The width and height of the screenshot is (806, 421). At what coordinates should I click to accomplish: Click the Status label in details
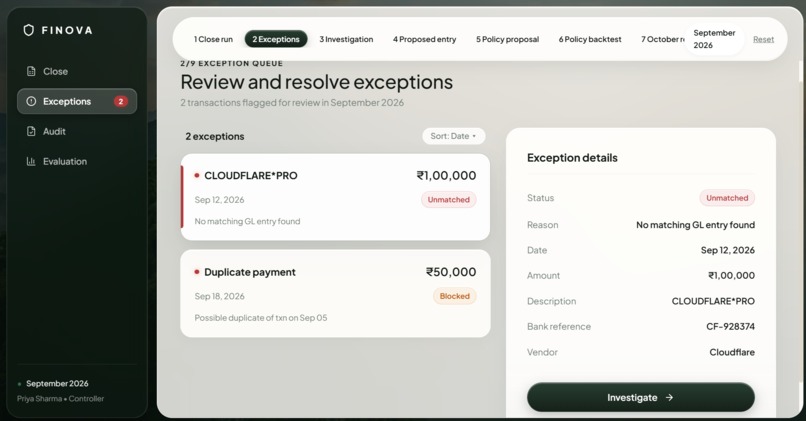(540, 198)
